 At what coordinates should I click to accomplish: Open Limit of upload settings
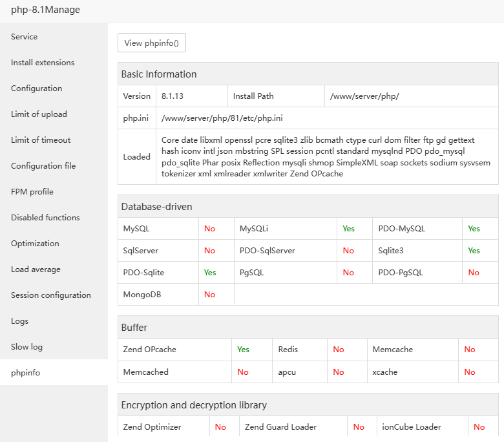(x=39, y=114)
